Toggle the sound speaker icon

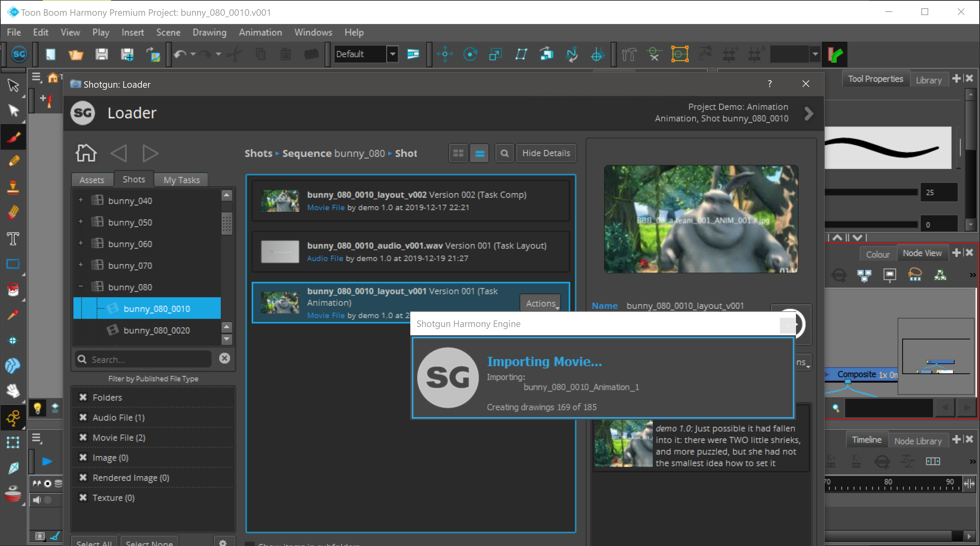[37, 500]
